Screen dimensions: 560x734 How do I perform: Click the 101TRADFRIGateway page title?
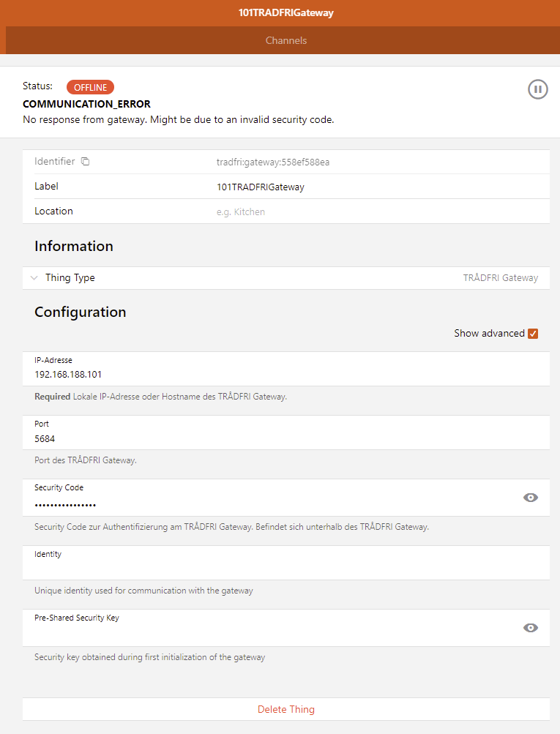(x=286, y=12)
